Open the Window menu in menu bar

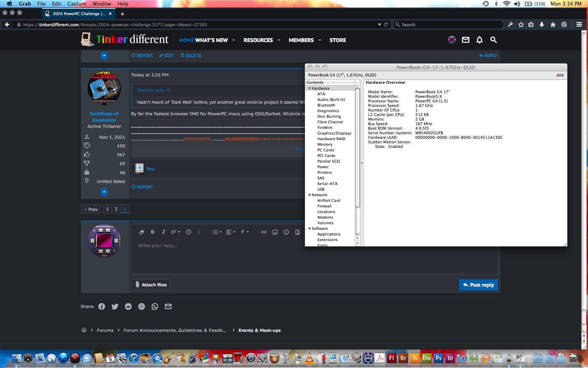pyautogui.click(x=102, y=4)
